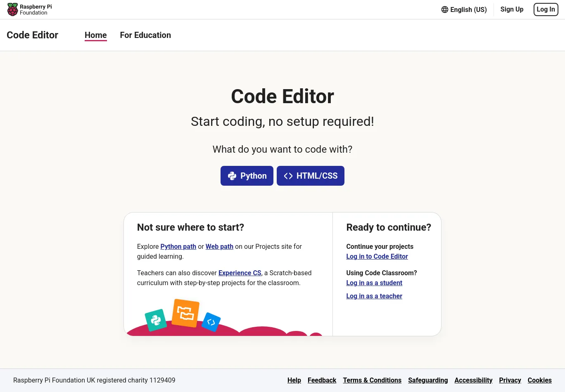The image size is (565, 392).
Task: Click the 'Start coding, no setup required!' tagline
Action: click(x=282, y=121)
